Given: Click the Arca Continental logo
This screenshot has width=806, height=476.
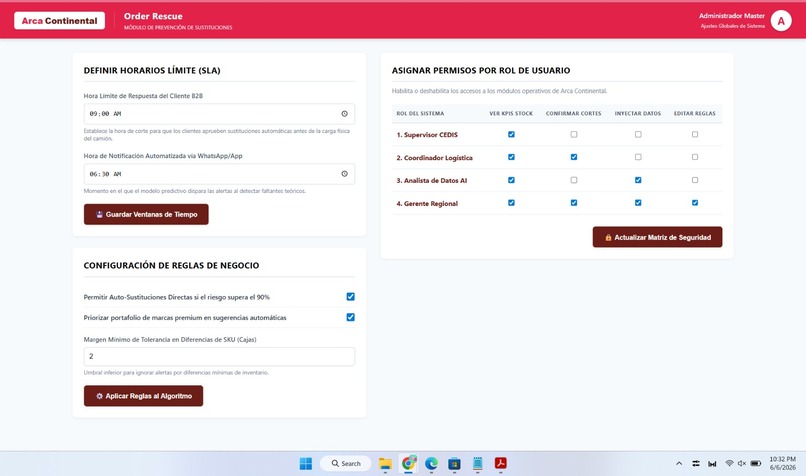Looking at the screenshot, I should [60, 21].
